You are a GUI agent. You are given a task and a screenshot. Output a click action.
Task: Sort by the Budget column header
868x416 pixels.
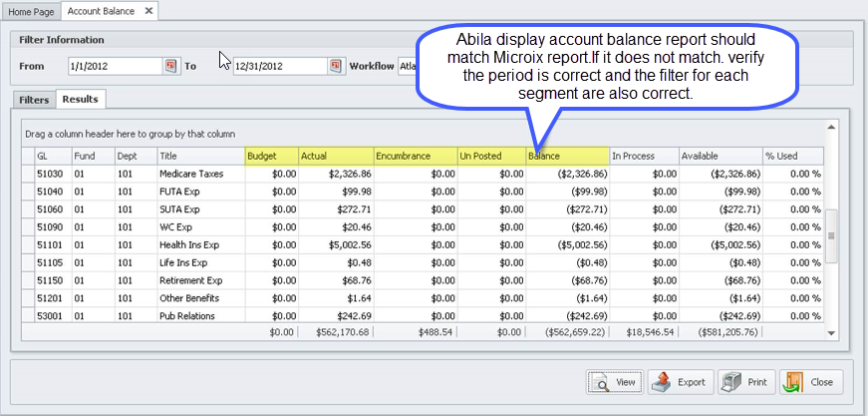[271, 156]
